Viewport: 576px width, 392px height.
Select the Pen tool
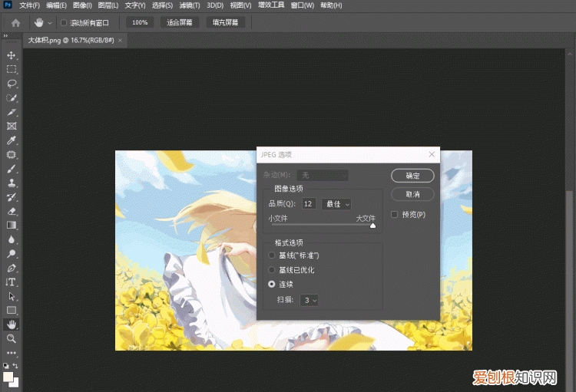point(12,268)
